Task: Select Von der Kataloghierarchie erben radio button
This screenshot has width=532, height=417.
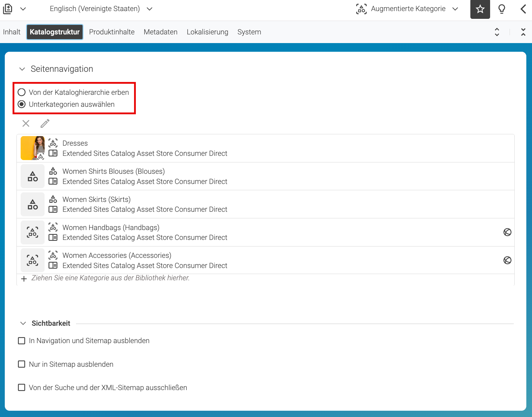Action: 22,92
